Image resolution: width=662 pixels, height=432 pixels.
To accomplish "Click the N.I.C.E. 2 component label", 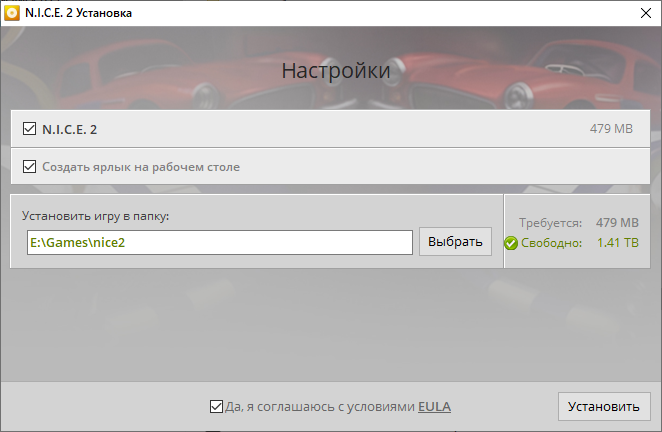I will pyautogui.click(x=70, y=129).
